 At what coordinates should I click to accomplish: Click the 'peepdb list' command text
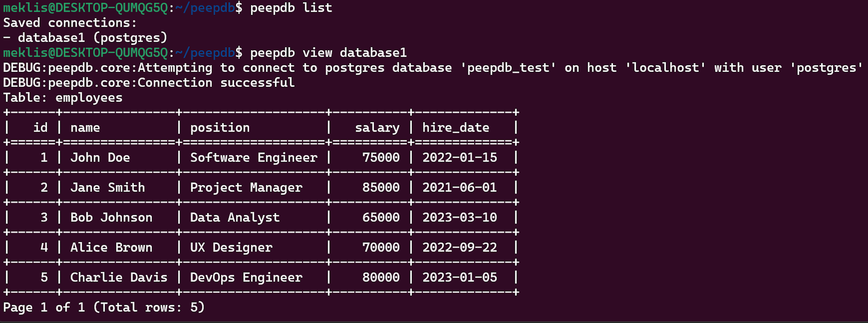coord(291,8)
